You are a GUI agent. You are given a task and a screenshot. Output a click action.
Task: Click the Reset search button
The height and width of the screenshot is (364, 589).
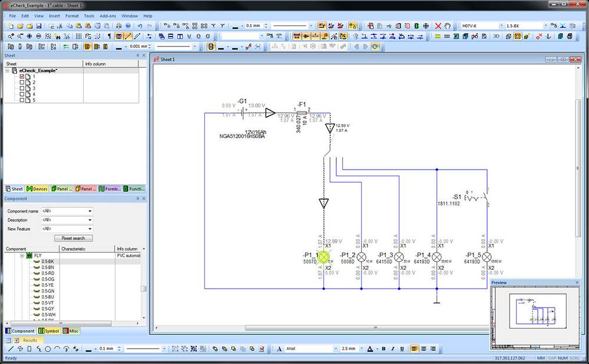coord(73,238)
